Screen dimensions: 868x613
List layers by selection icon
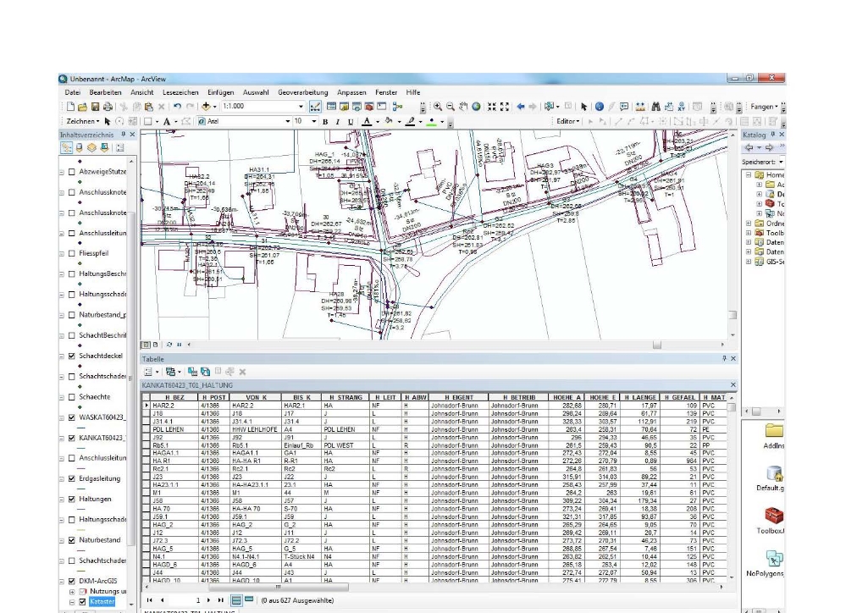pyautogui.click(x=104, y=147)
